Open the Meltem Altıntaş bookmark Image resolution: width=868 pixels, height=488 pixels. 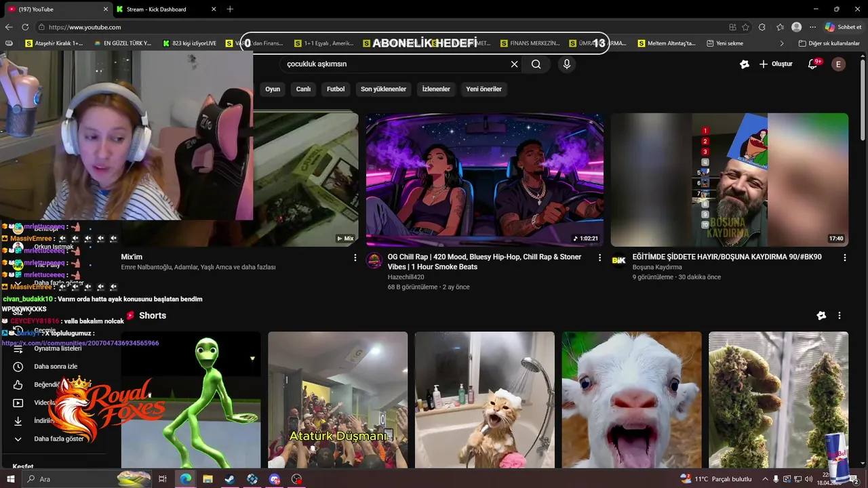point(667,43)
